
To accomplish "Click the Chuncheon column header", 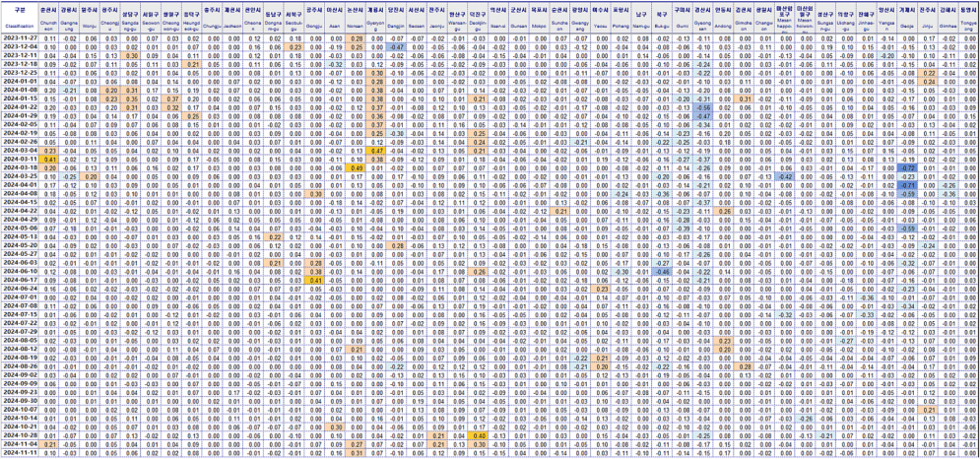I will 46,19.
